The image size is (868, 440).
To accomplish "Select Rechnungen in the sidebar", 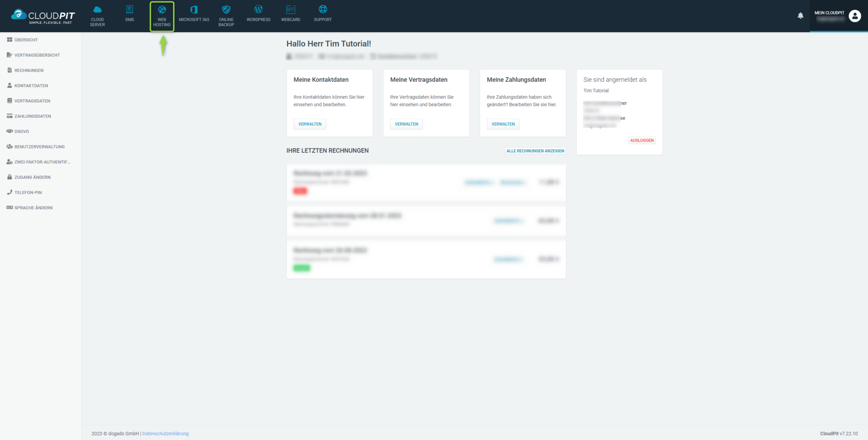I will tap(29, 70).
